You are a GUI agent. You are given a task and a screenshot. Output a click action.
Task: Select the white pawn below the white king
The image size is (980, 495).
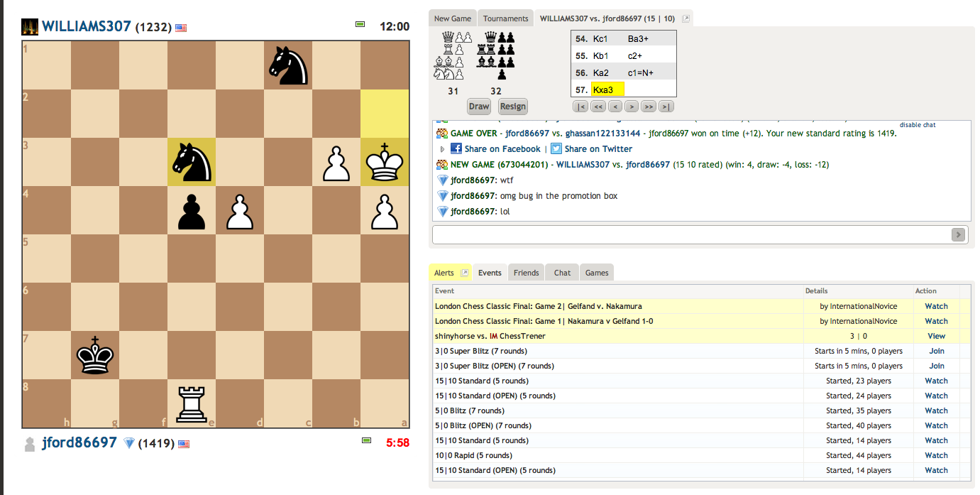[385, 212]
